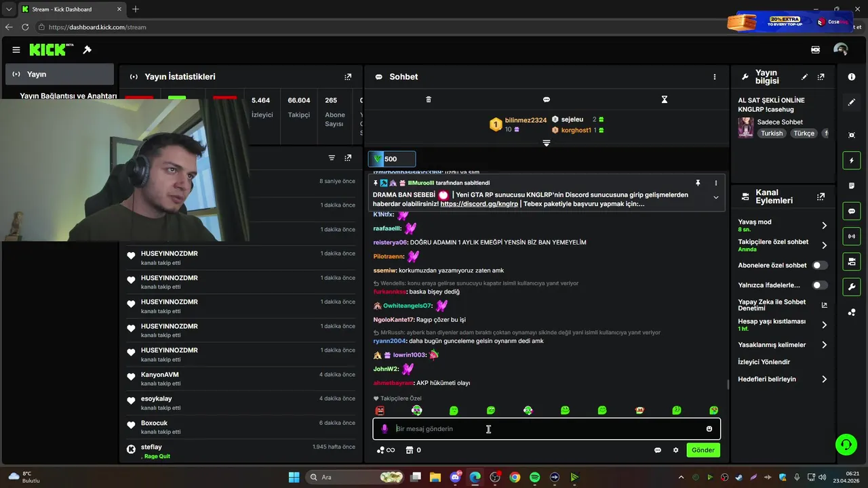Viewport: 868px width, 488px height.
Task: Click the pencil icon in right sidebar
Action: point(852,102)
